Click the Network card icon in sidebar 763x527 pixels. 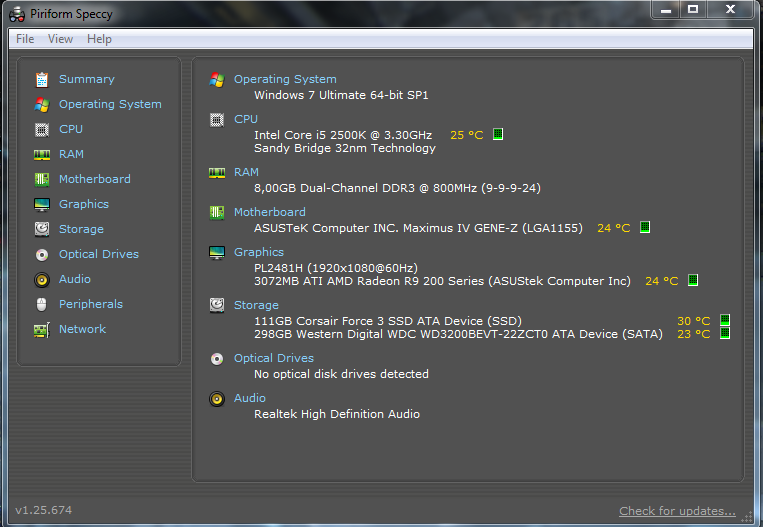tap(42, 330)
